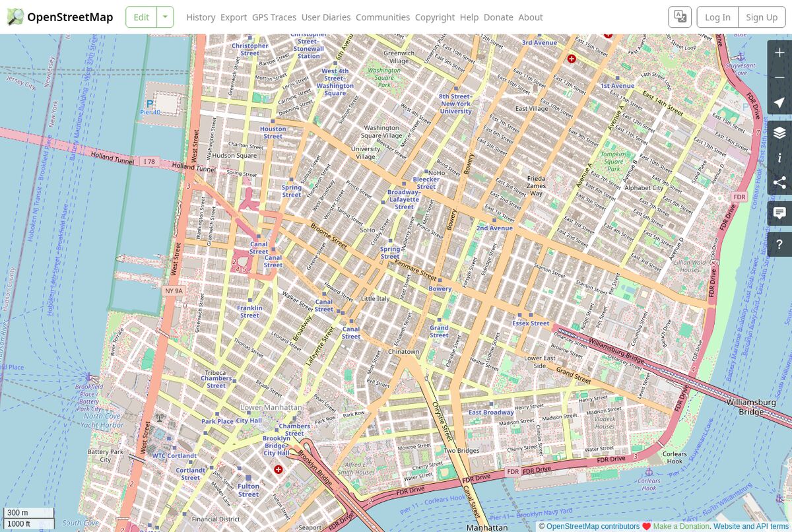Open the map key info icon
This screenshot has height=532, width=792.
779,158
